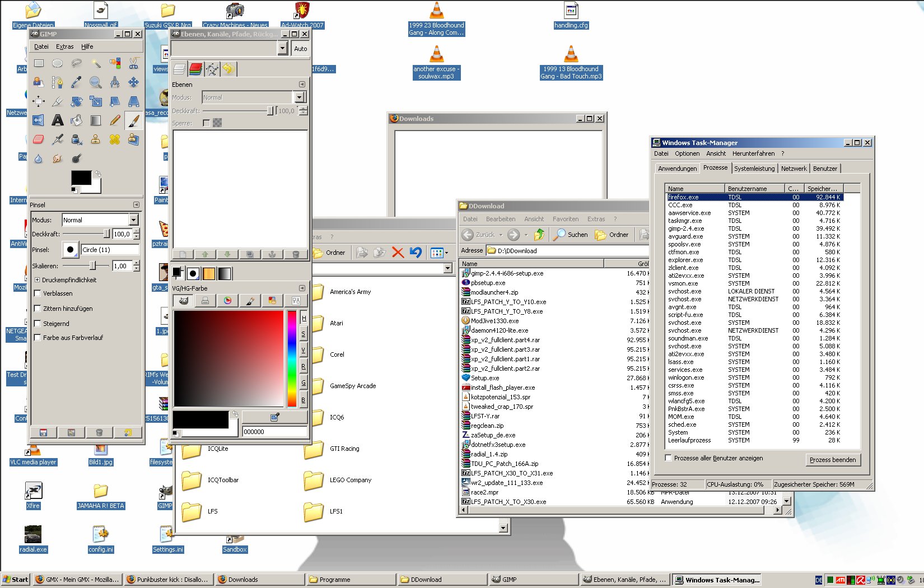Image resolution: width=924 pixels, height=588 pixels.
Task: Open the Extras menu in GIMP
Action: click(x=64, y=46)
